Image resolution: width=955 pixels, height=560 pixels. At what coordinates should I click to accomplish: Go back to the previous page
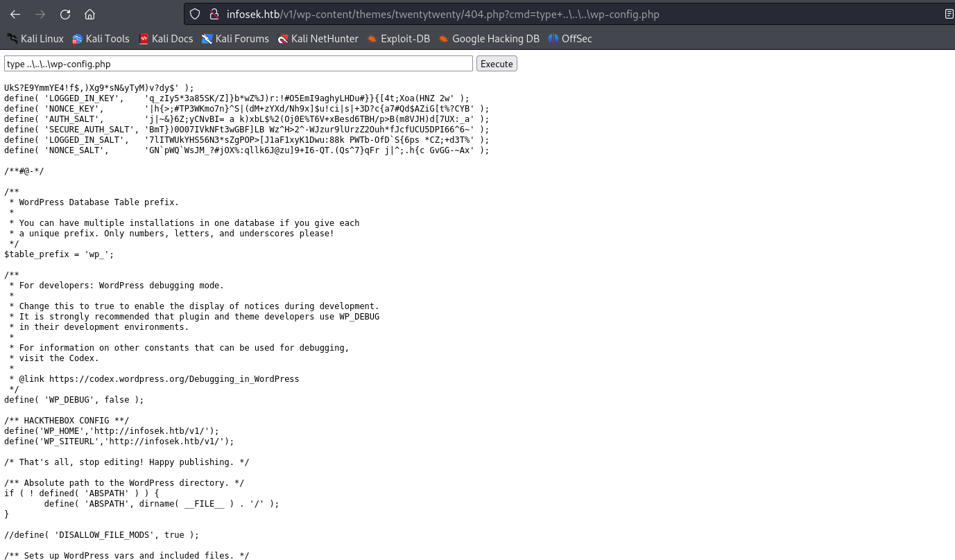(15, 14)
